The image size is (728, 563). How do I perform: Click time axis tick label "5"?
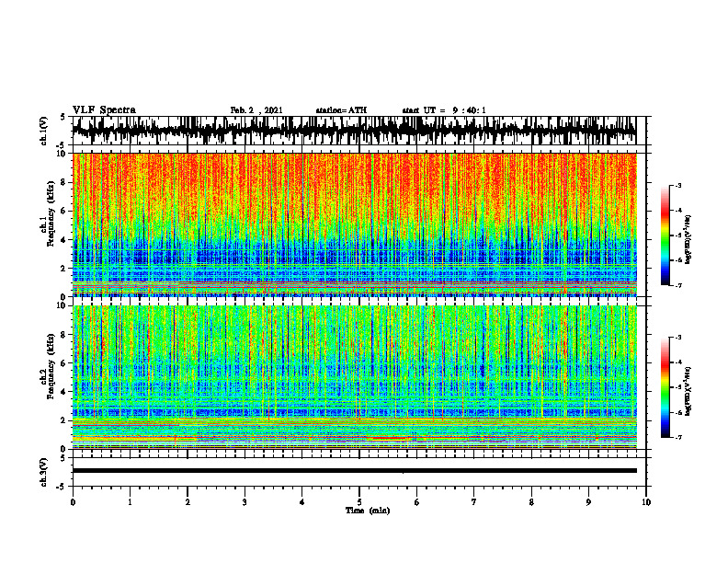[359, 502]
